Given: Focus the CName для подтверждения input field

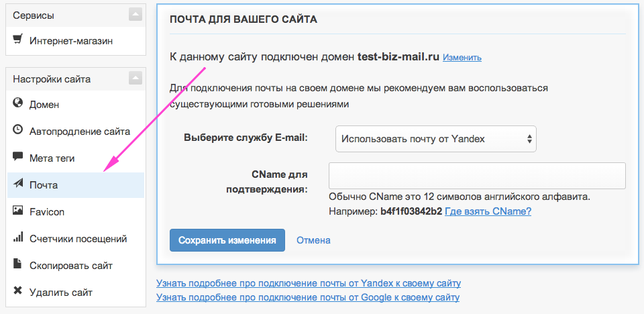Looking at the screenshot, I should pos(477,176).
